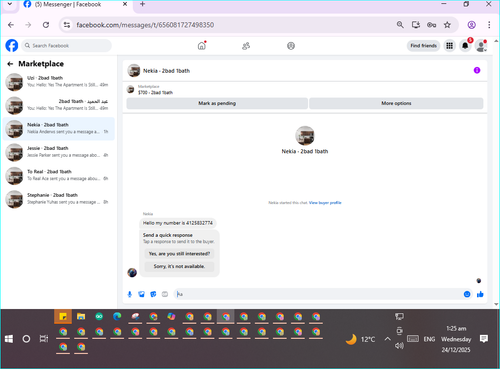
Task: Open the notifications bell
Action: (x=465, y=46)
